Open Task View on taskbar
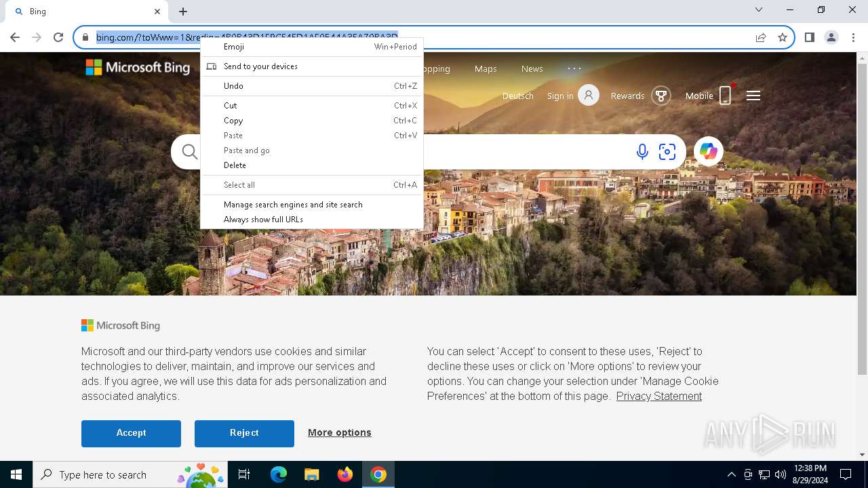 pos(244,474)
